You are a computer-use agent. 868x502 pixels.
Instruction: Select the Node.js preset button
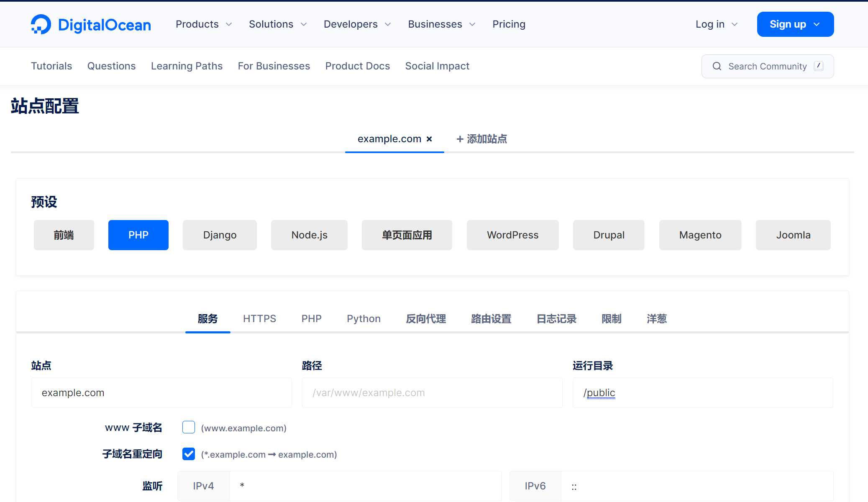click(310, 235)
